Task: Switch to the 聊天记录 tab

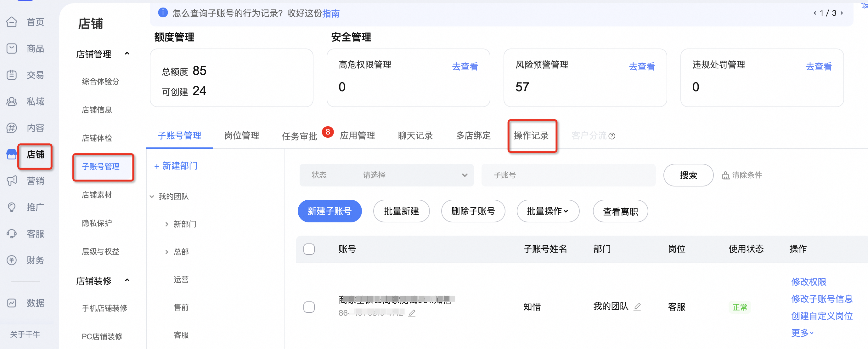Action: (415, 135)
